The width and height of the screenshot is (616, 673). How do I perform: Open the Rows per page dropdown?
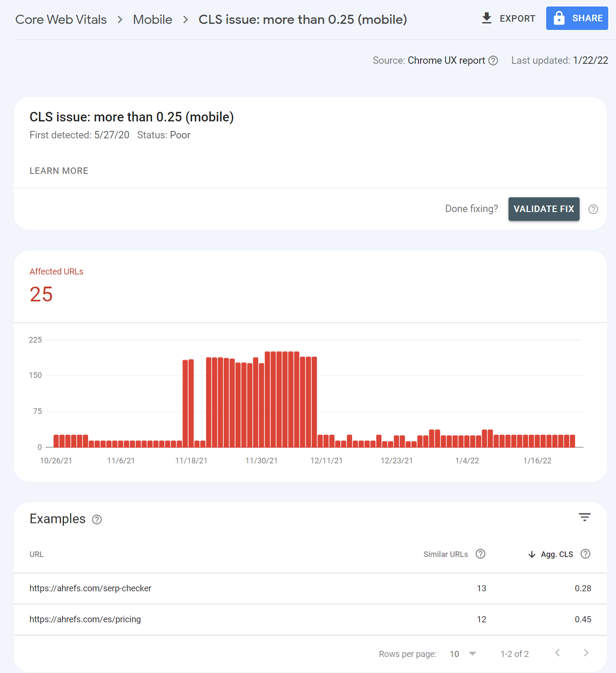point(462,653)
